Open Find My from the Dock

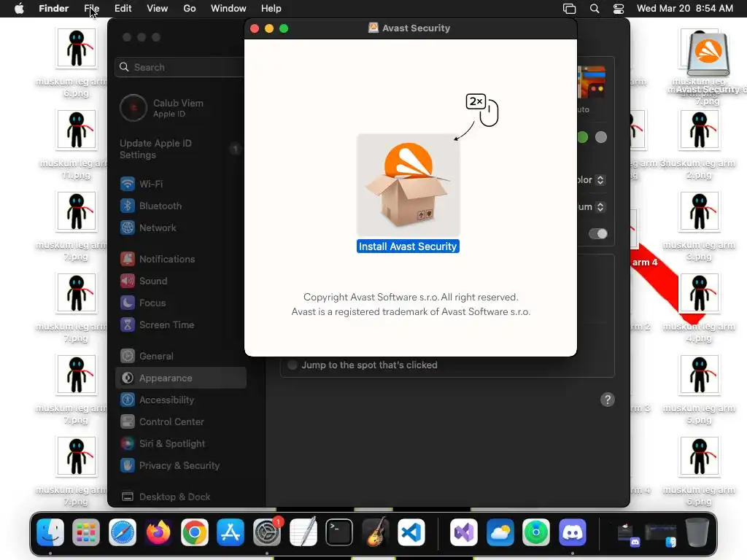click(536, 532)
